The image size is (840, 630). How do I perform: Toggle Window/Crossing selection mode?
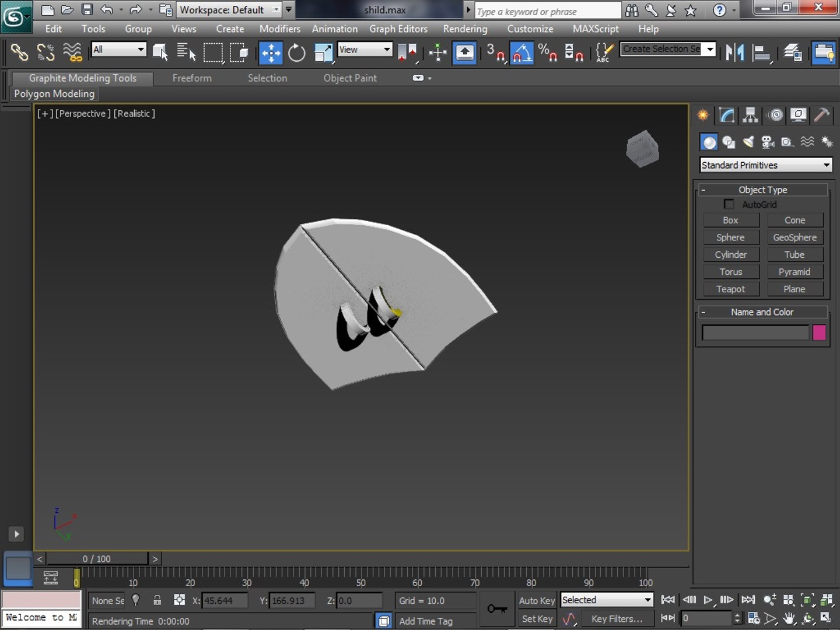(239, 52)
